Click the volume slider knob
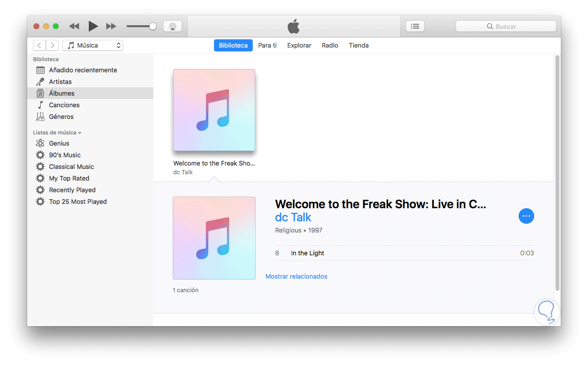The image size is (588, 365). pyautogui.click(x=153, y=26)
